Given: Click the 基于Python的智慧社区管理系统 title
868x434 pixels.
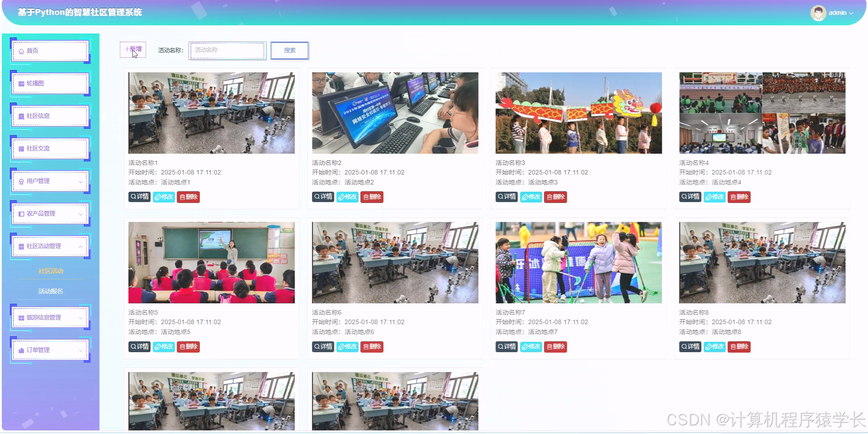Looking at the screenshot, I should pos(80,12).
